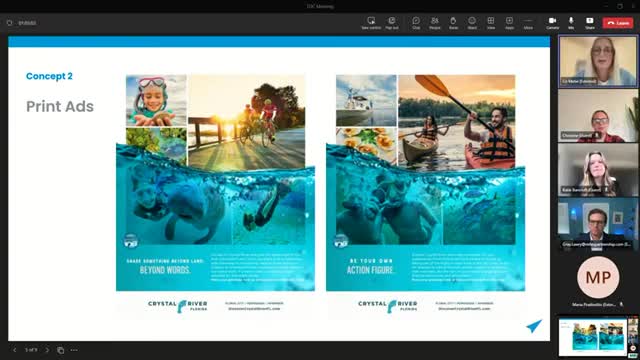Click Take control in meeting toolbar
Viewport: 640px width, 360px height.
371,23
